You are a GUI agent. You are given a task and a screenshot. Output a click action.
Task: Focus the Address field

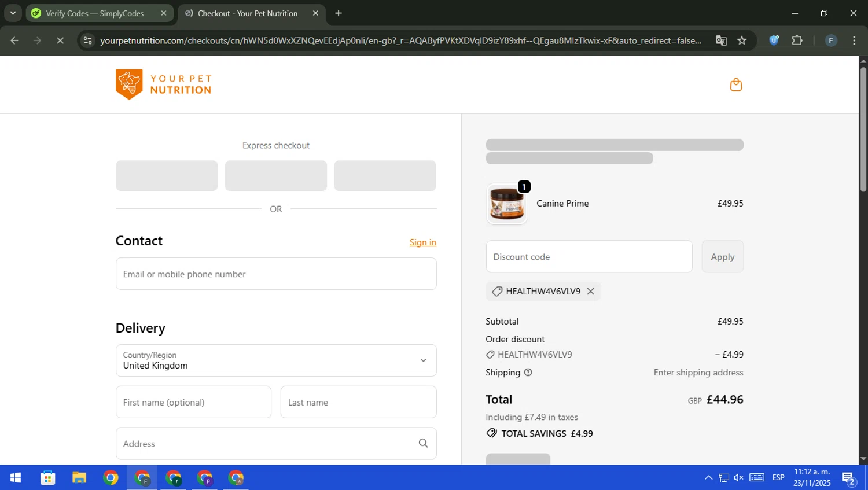point(276,444)
